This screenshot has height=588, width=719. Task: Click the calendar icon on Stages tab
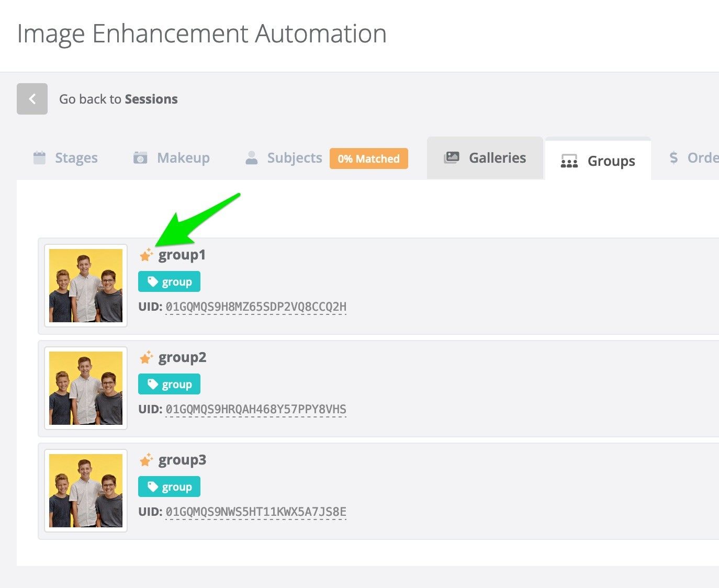40,157
